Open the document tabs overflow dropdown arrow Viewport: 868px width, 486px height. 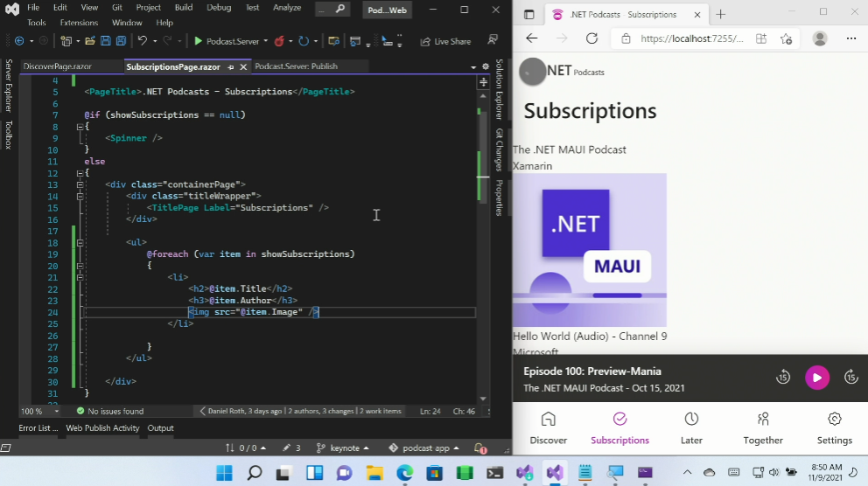[473, 67]
